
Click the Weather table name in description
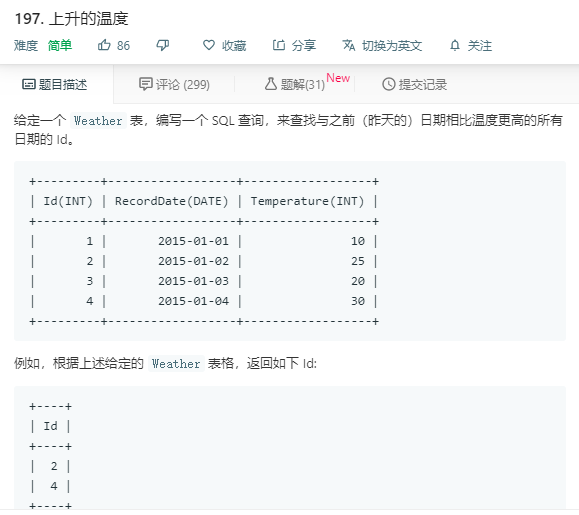[x=98, y=121]
